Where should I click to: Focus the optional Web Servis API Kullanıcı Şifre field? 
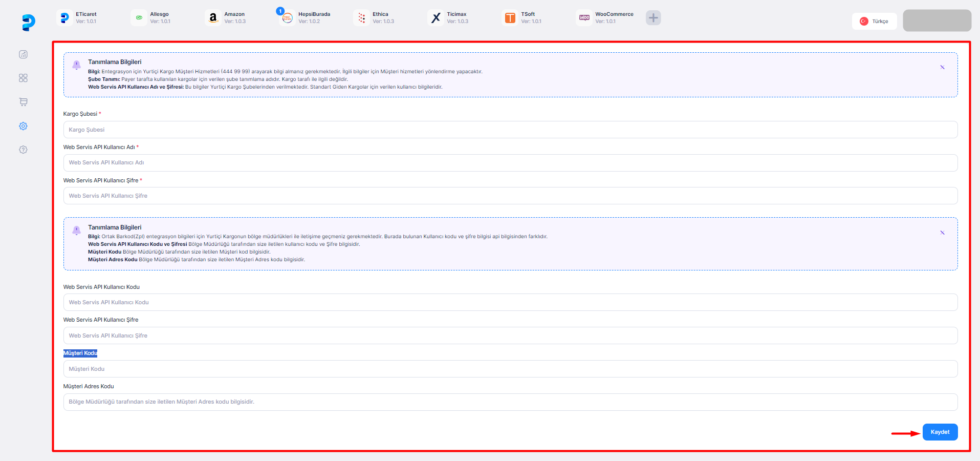click(x=510, y=336)
